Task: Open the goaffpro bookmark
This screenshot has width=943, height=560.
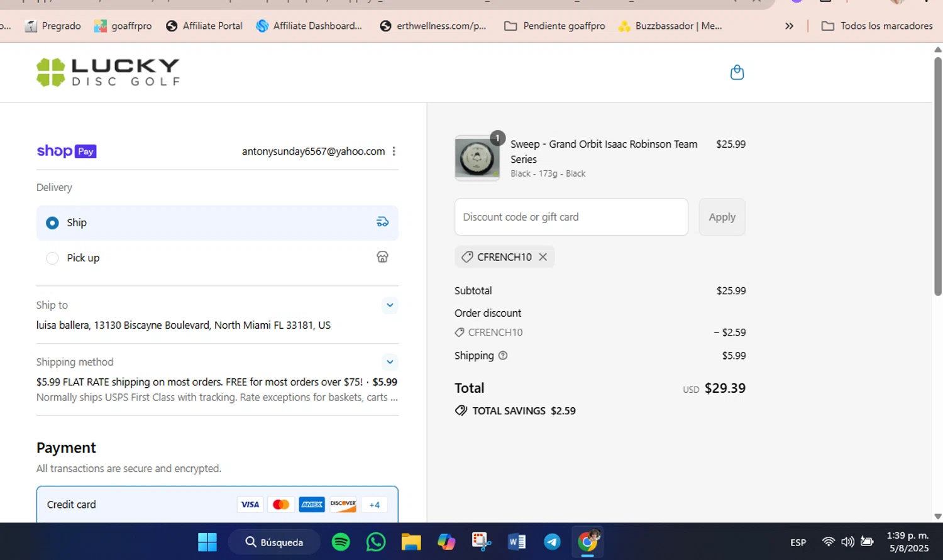Action: click(123, 26)
